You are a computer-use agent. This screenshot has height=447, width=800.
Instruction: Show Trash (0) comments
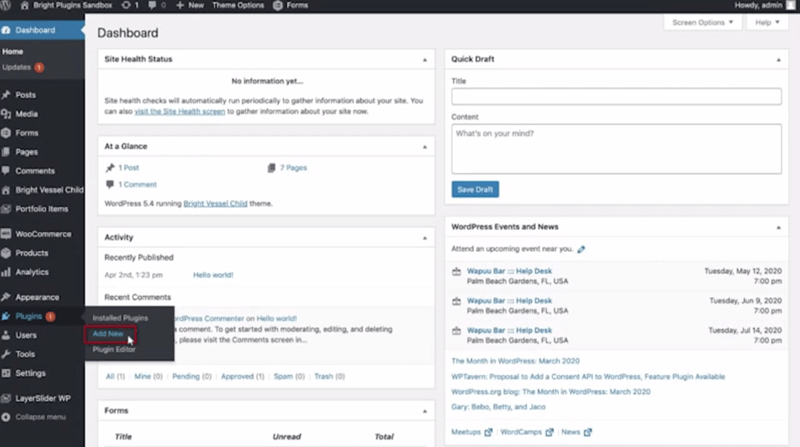(329, 376)
